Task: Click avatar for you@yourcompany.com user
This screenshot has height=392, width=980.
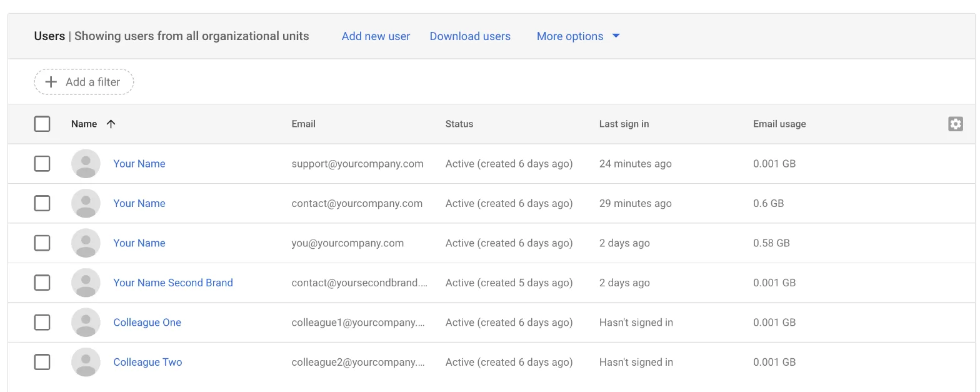Action: click(x=86, y=243)
